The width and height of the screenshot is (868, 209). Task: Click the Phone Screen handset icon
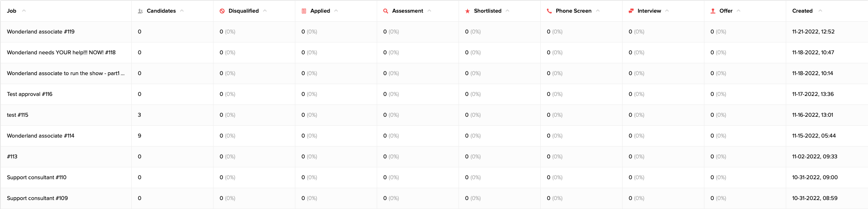coord(549,11)
